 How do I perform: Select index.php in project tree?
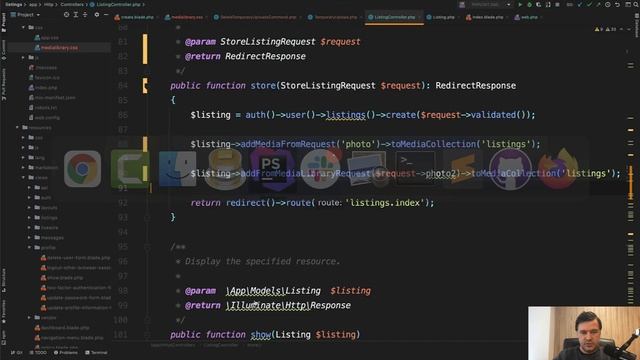click(x=46, y=87)
